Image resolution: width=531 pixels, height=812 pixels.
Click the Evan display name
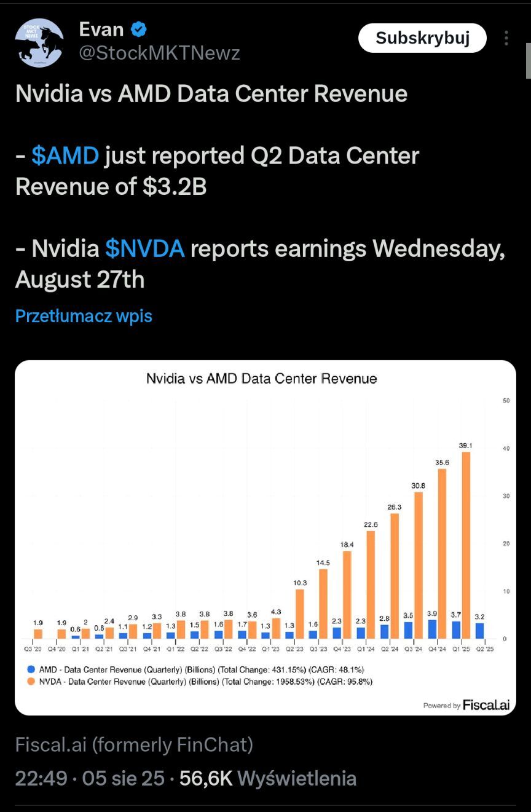(101, 29)
